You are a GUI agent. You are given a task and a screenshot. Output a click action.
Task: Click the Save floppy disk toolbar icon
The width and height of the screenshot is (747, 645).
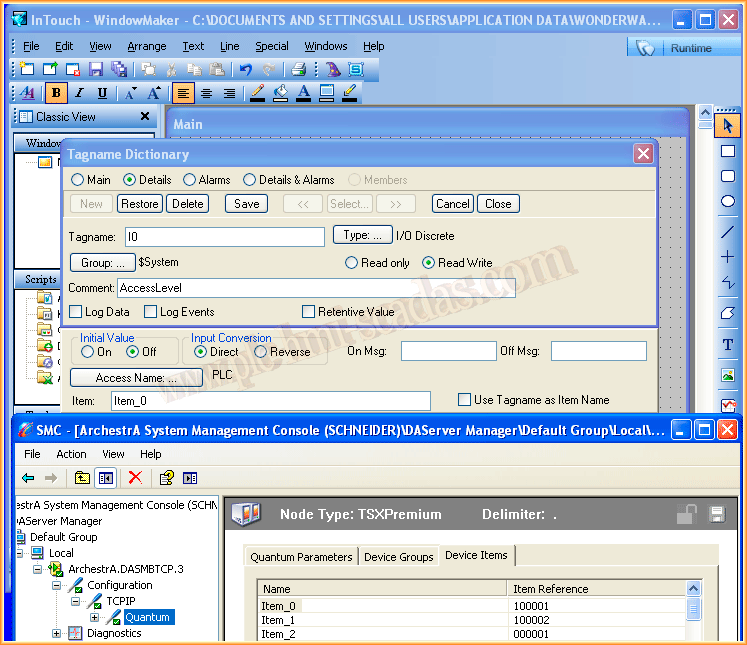96,69
